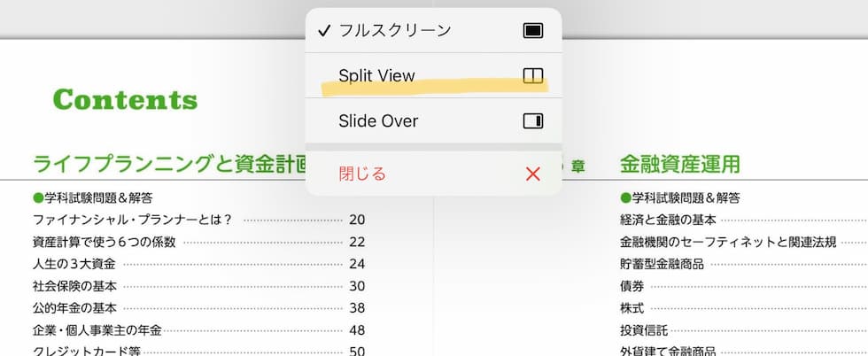Screen dimensions: 868x356
Task: Open 企業・個人事業主の年金 entry
Action: pyautogui.click(x=97, y=330)
